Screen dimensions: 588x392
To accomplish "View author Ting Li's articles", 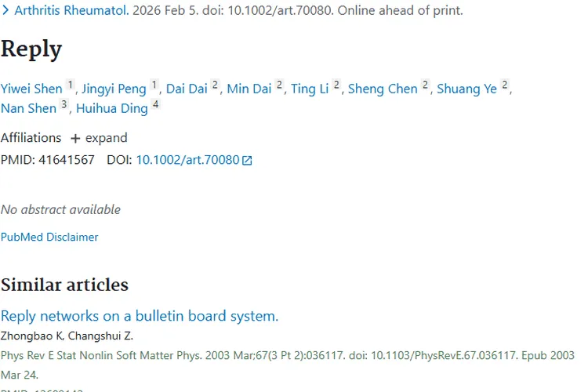I will click(x=310, y=89).
